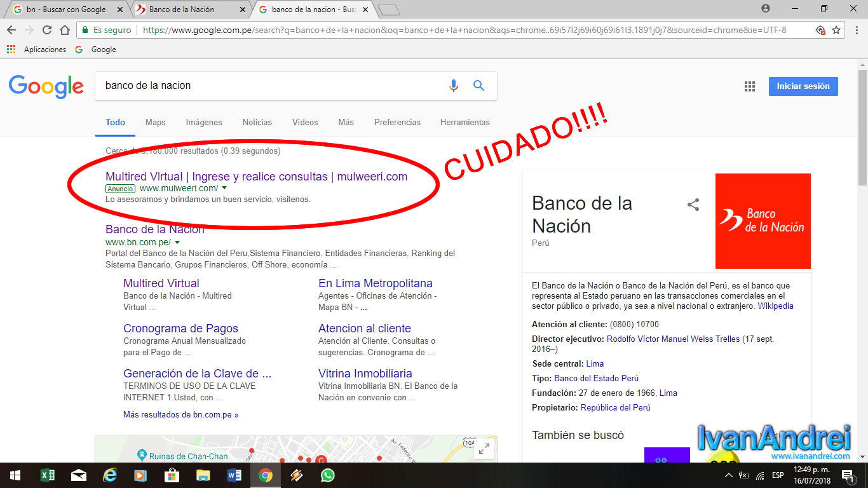The width and height of the screenshot is (868, 488).
Task: Expand the map with the fullscreen icon
Action: (484, 449)
